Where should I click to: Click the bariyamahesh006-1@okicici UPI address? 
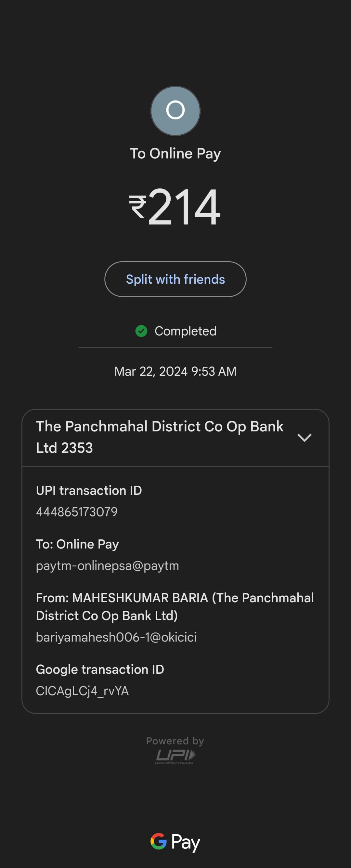click(x=116, y=637)
